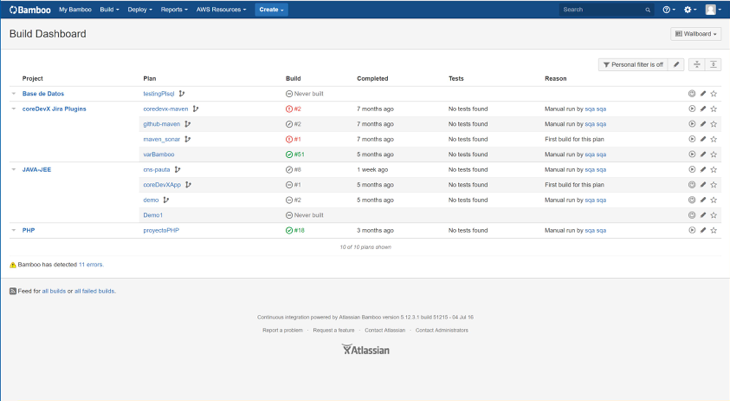Open the administration gear dropdown

pyautogui.click(x=690, y=9)
